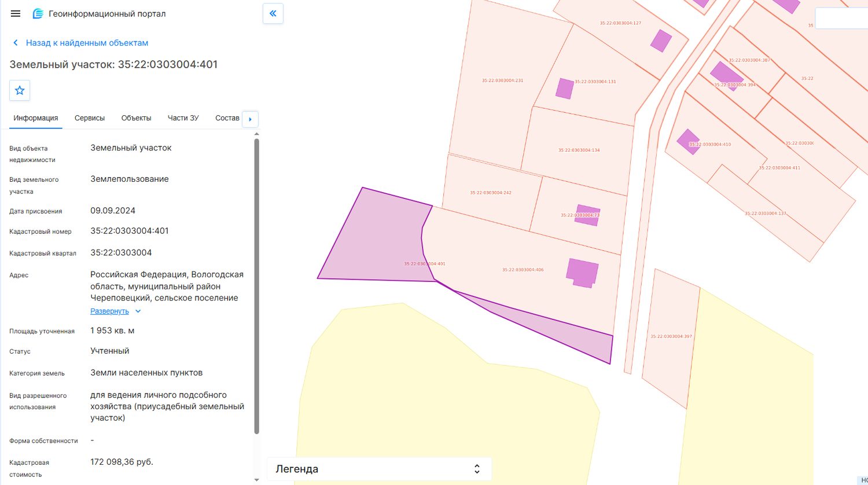
Task: Select the Объекты tab
Action: pos(136,118)
